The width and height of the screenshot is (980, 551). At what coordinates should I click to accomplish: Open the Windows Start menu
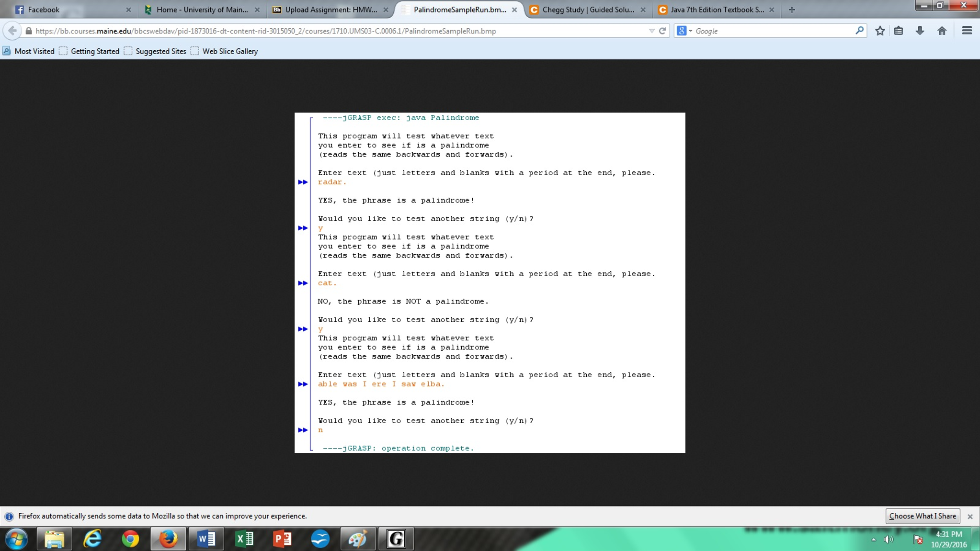[x=16, y=539]
